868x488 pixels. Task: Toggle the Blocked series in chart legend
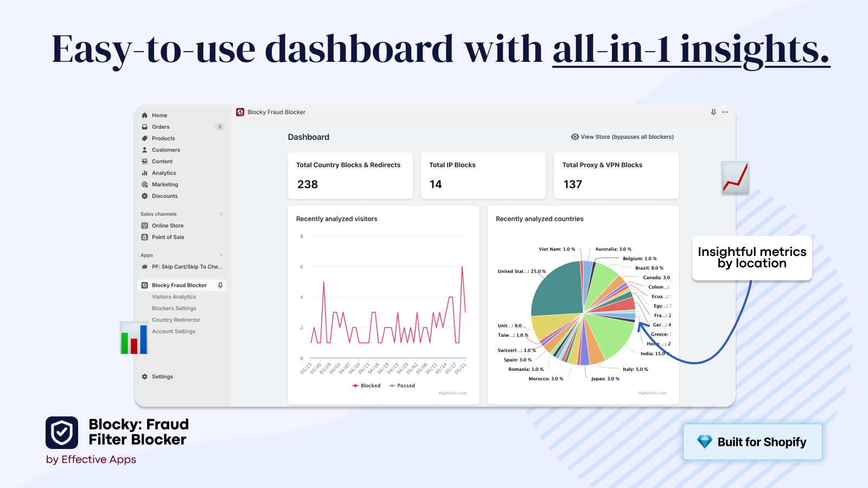(367, 386)
